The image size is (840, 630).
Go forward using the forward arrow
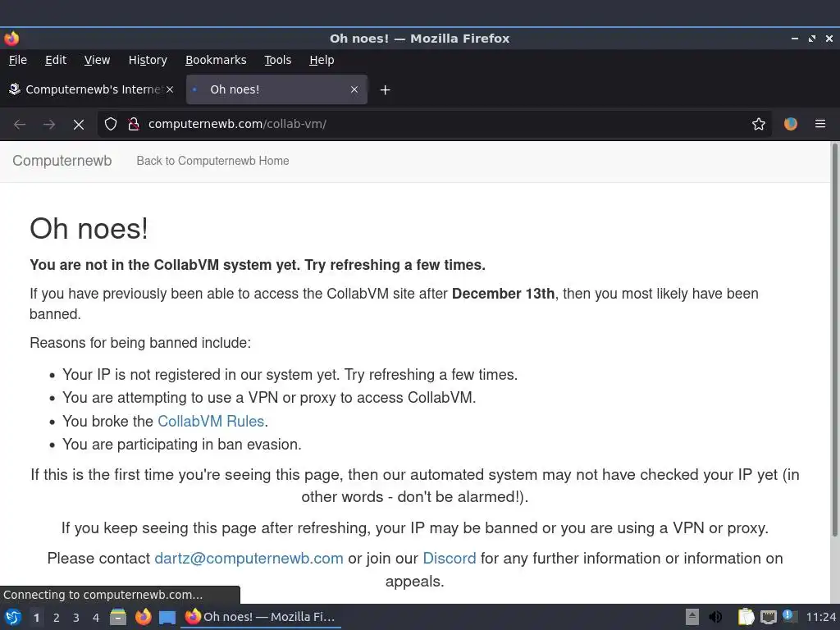click(49, 125)
